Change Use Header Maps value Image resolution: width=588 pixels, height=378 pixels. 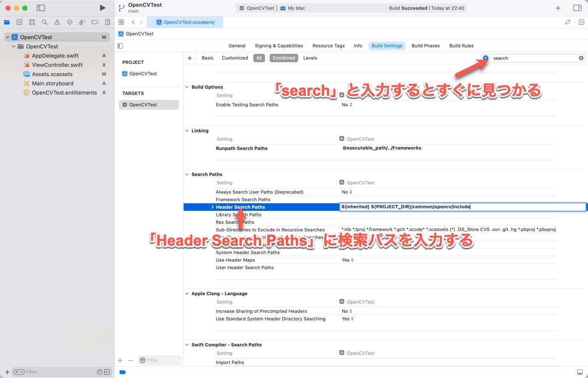348,260
